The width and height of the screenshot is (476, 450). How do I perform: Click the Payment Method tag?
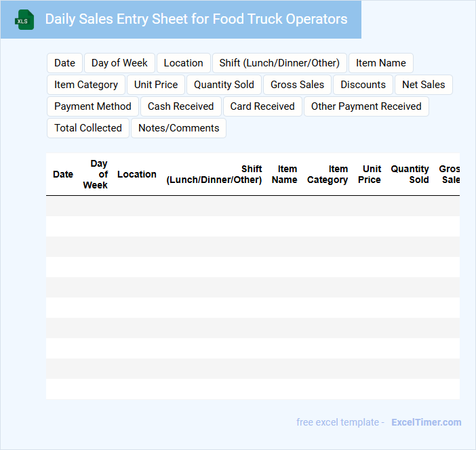click(x=93, y=106)
